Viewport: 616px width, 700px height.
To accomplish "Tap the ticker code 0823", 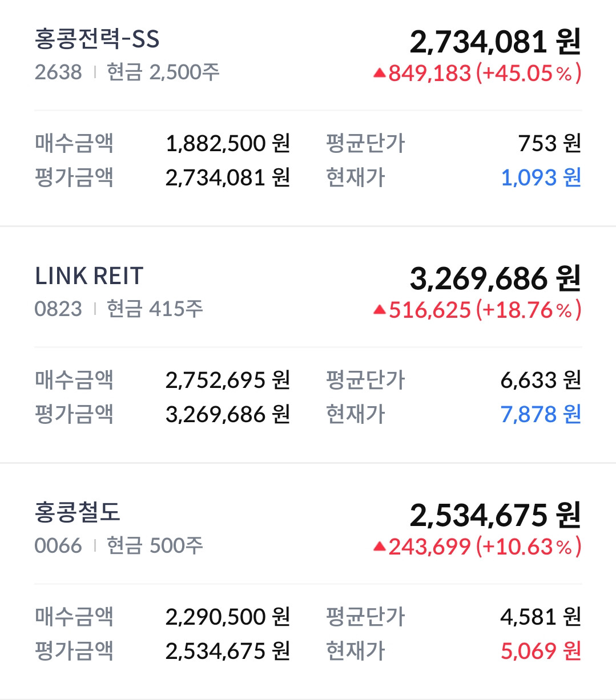I will (58, 309).
